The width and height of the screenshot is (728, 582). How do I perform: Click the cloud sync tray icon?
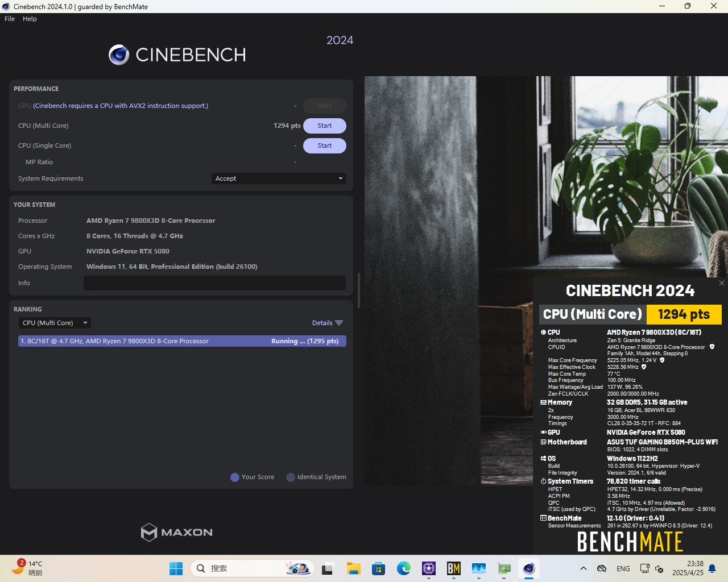point(602,568)
